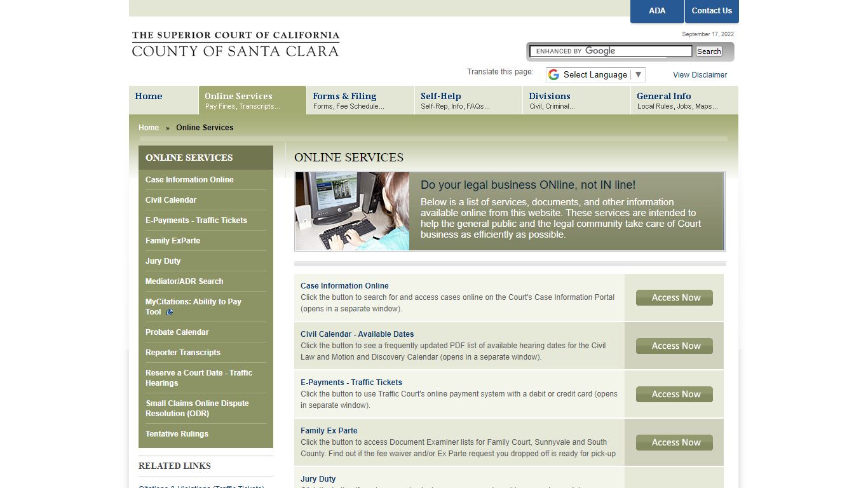Select Jury Duty in sidebar
Screen dimensions: 868x488
163,261
